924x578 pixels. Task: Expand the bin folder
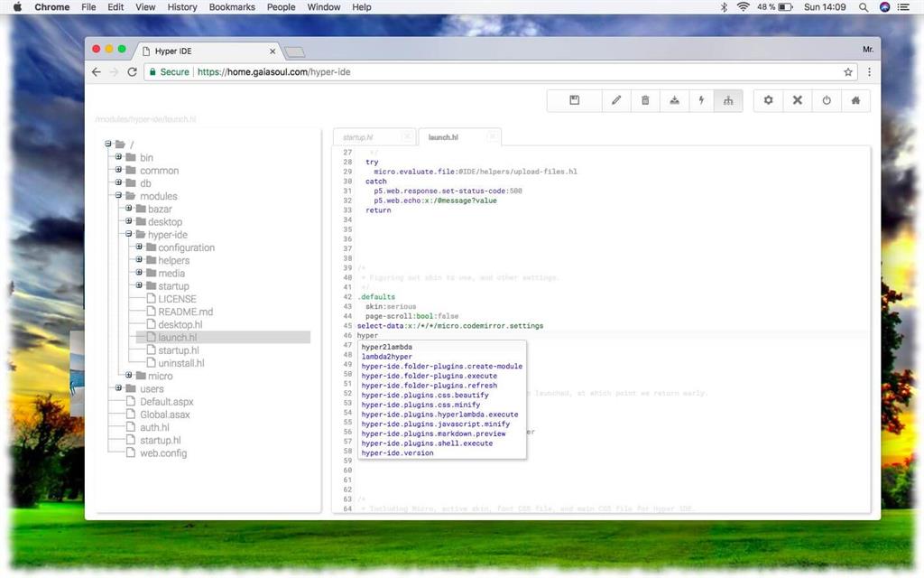click(118, 157)
